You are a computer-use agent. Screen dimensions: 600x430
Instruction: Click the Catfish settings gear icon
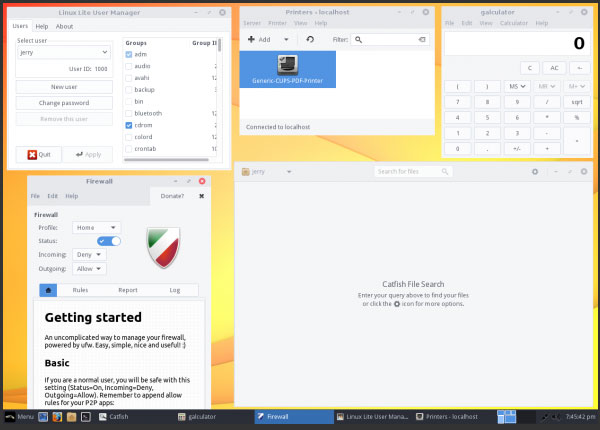click(x=535, y=172)
